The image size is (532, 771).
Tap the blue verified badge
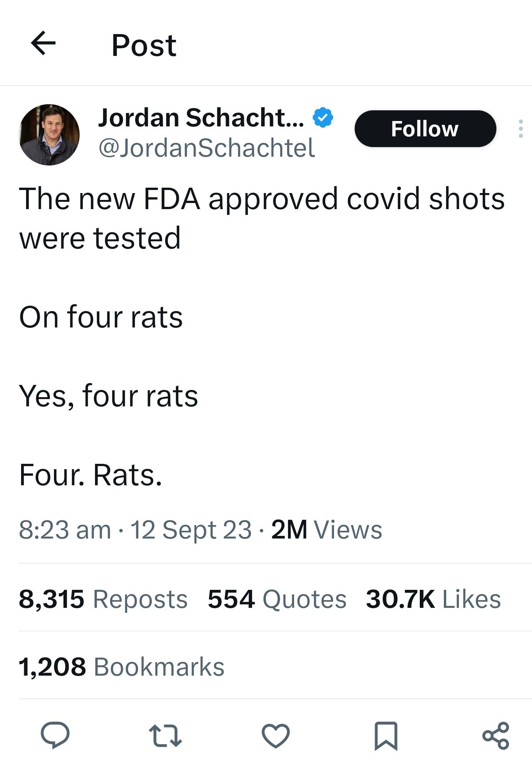pos(323,117)
